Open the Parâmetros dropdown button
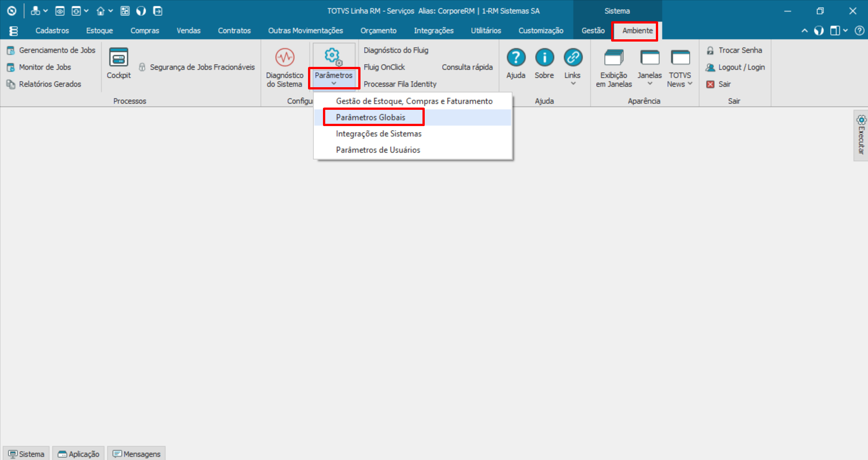 [x=334, y=67]
